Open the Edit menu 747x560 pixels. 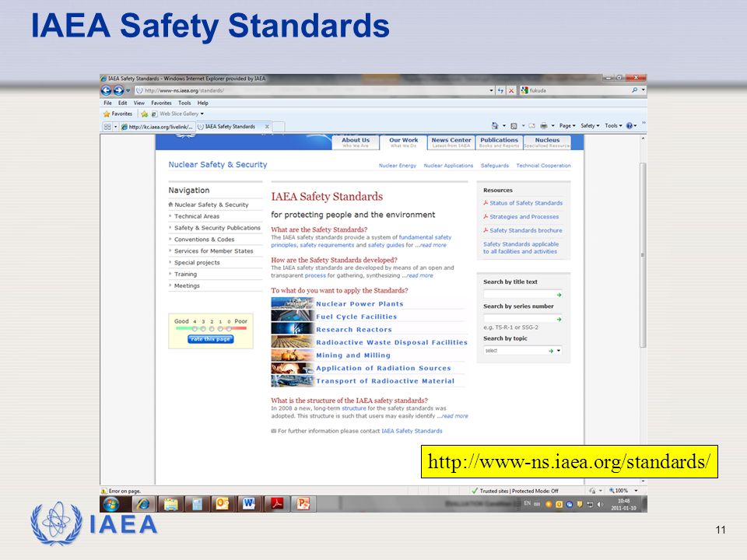[122, 103]
